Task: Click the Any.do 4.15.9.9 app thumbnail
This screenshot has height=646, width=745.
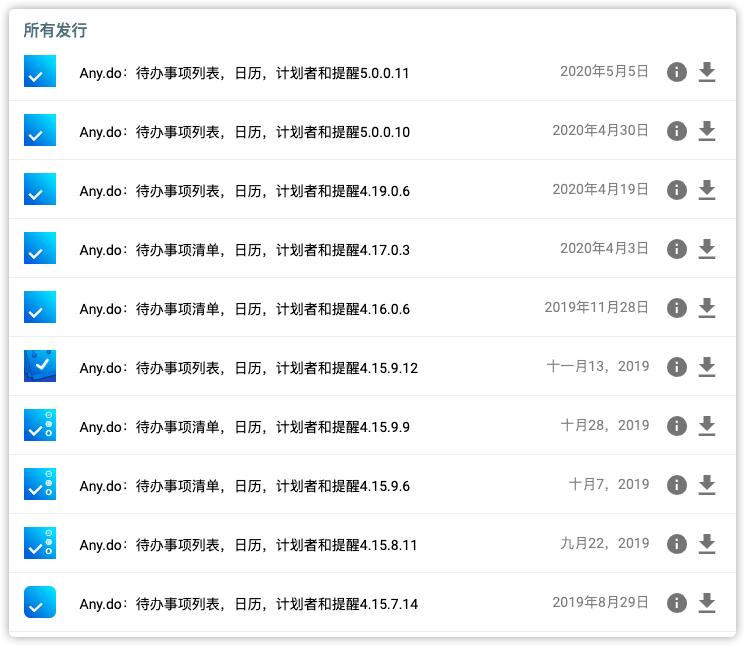Action: point(40,426)
